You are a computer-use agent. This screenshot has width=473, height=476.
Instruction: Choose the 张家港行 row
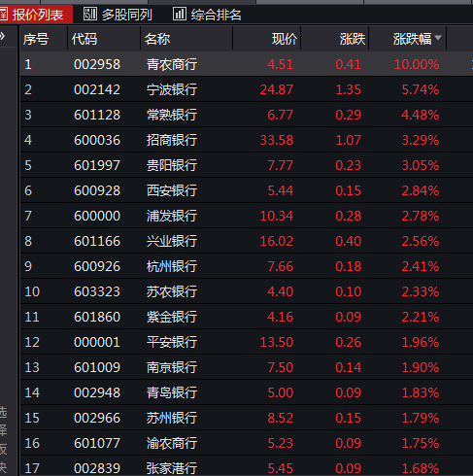(x=247, y=466)
